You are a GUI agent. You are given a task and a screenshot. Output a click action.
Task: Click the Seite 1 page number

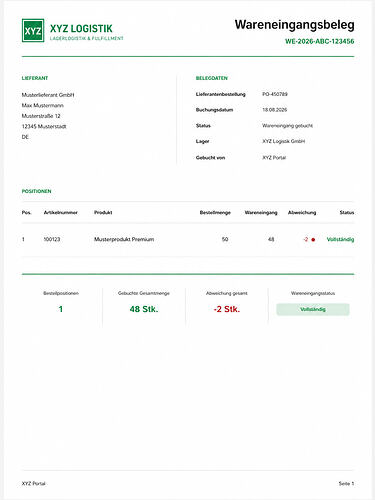[347, 484]
